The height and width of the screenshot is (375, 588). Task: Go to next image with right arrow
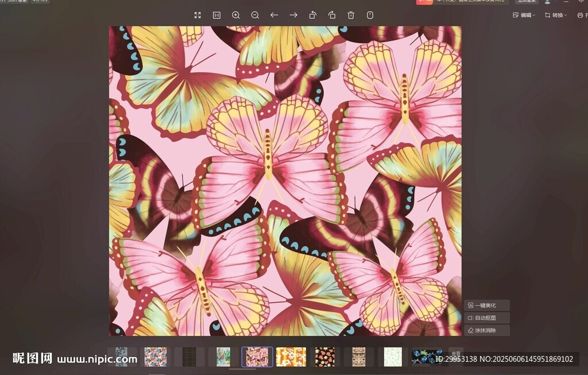pos(293,15)
